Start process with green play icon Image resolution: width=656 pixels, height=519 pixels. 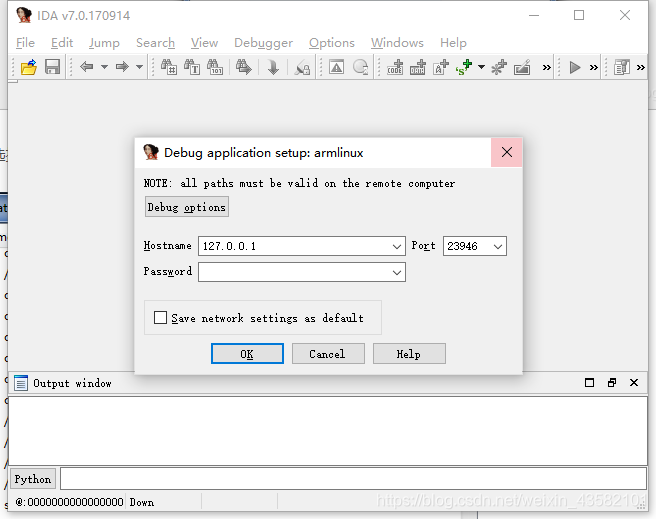point(575,67)
